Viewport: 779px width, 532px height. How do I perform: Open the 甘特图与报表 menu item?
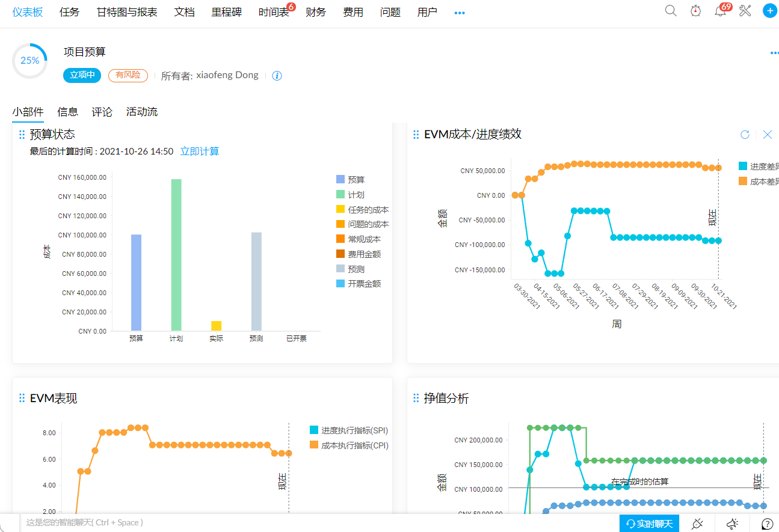tap(126, 11)
